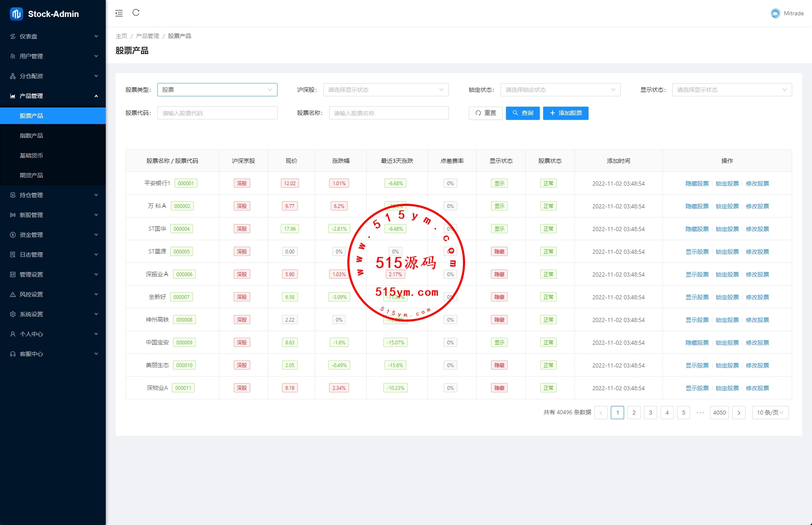Viewport: 812px width, 525px height.
Task: Click the Stock-Admin logo icon
Action: [16, 14]
